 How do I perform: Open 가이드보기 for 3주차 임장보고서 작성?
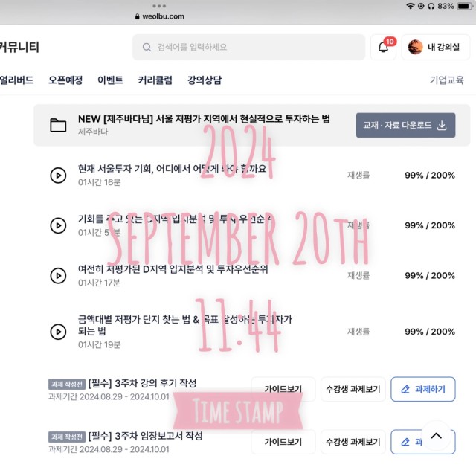pyautogui.click(x=283, y=442)
